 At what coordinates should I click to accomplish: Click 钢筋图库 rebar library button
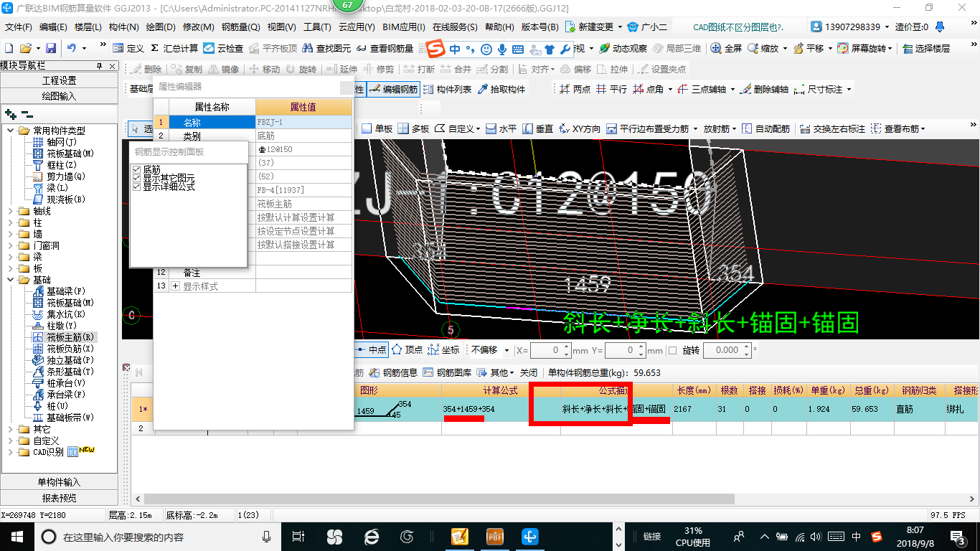coord(448,372)
